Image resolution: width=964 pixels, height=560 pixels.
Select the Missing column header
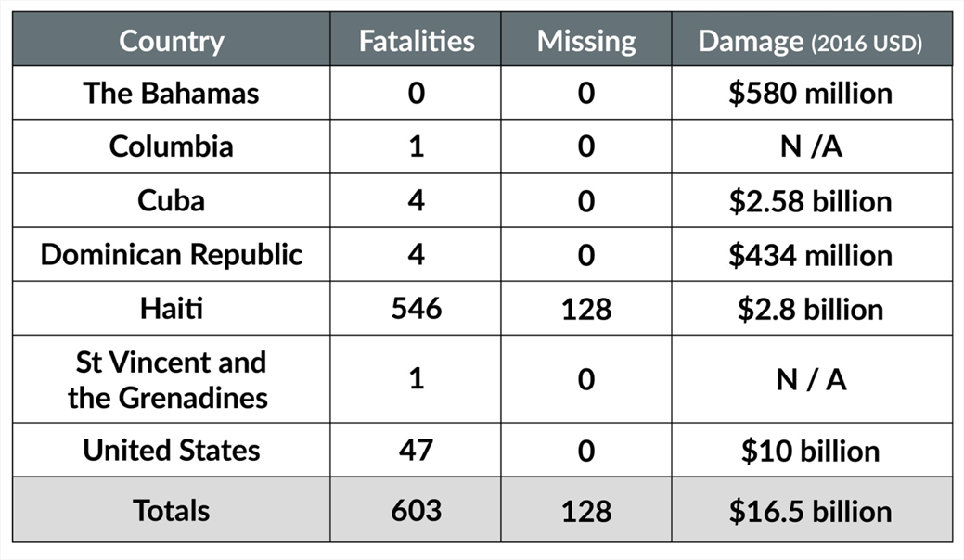pos(586,41)
